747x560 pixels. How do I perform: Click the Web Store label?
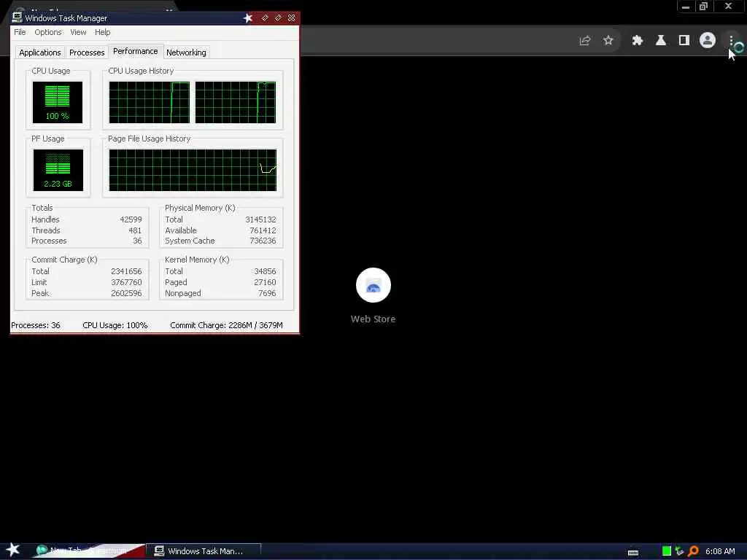pos(373,319)
